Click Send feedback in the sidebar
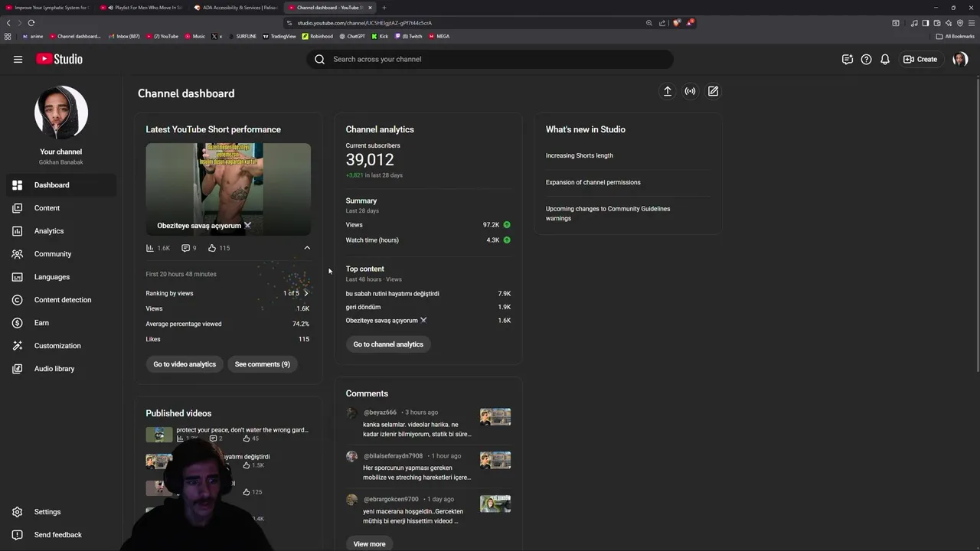This screenshot has height=551, width=980. click(x=61, y=535)
